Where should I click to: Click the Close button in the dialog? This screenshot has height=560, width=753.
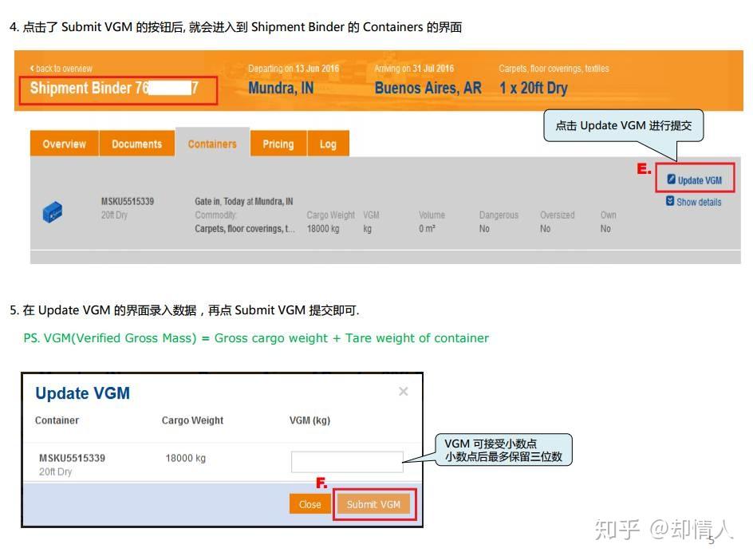(x=309, y=503)
